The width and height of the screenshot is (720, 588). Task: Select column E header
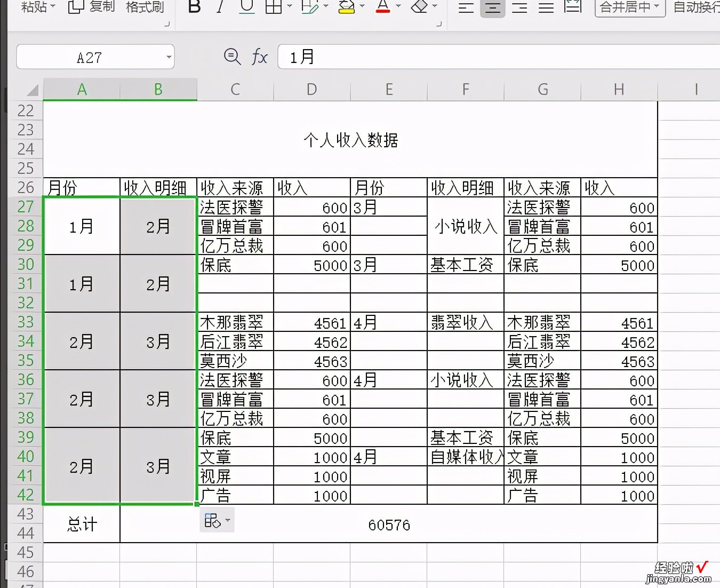point(389,89)
